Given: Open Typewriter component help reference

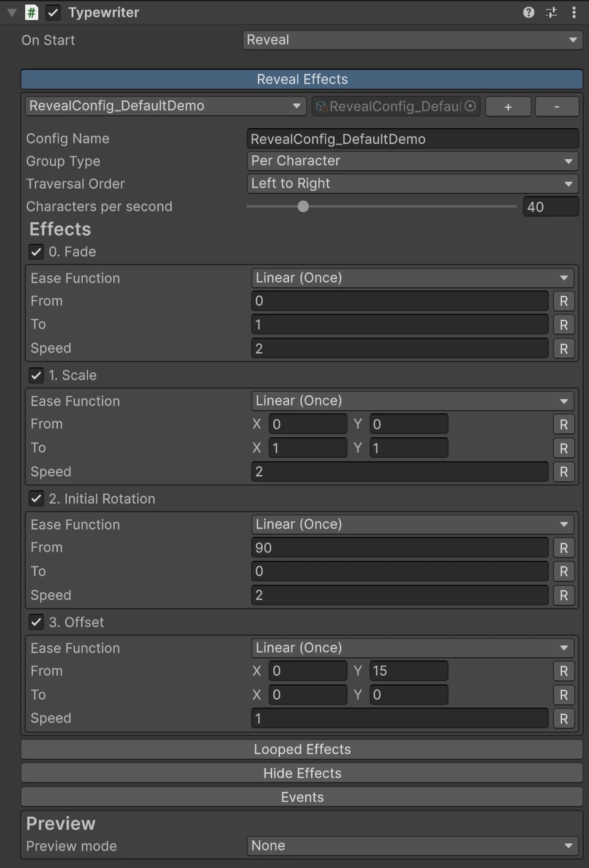Looking at the screenshot, I should (529, 12).
